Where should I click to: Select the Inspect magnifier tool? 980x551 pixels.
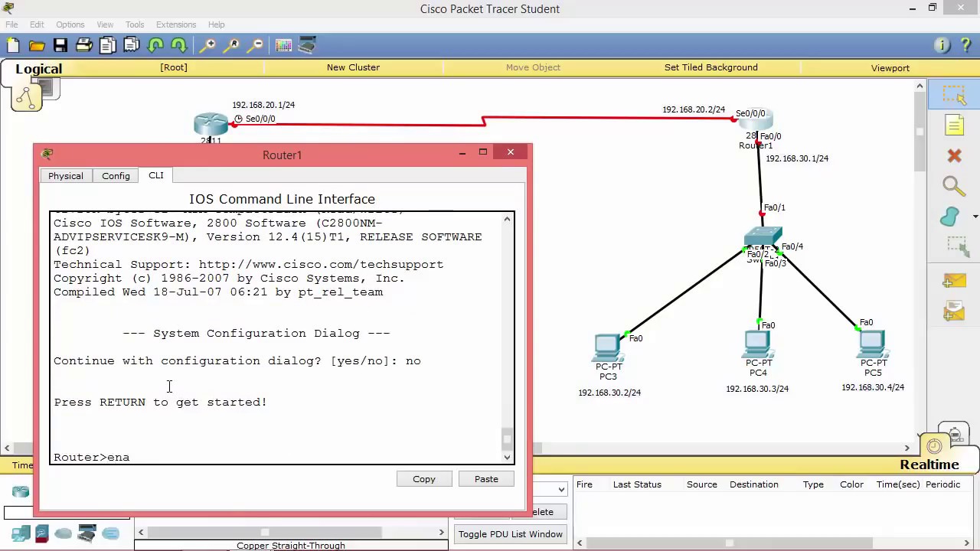tap(954, 186)
